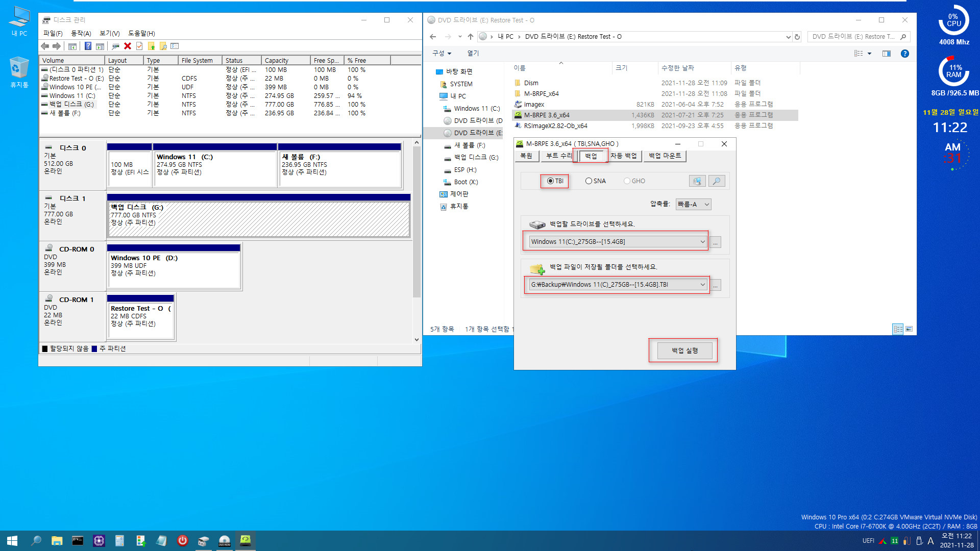Click the browse button next to backup path
Screen dimensions: 980x551
716,285
